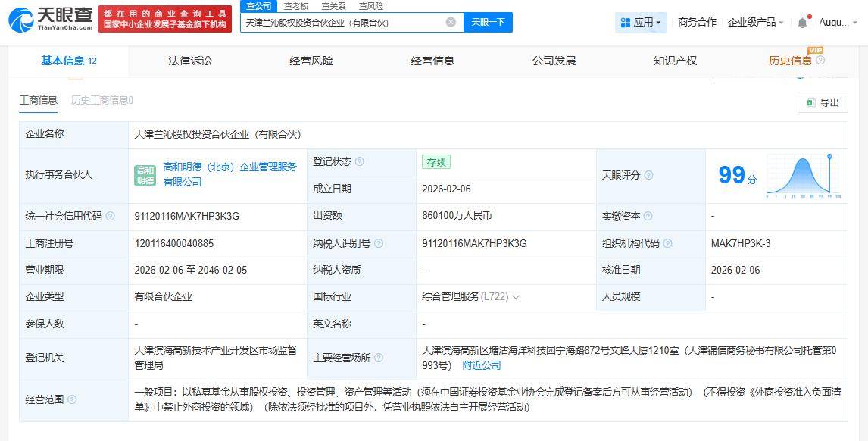Screen dimensions: 868x441
Task: Switch to the 法律诉讼 tab
Action: 190,61
